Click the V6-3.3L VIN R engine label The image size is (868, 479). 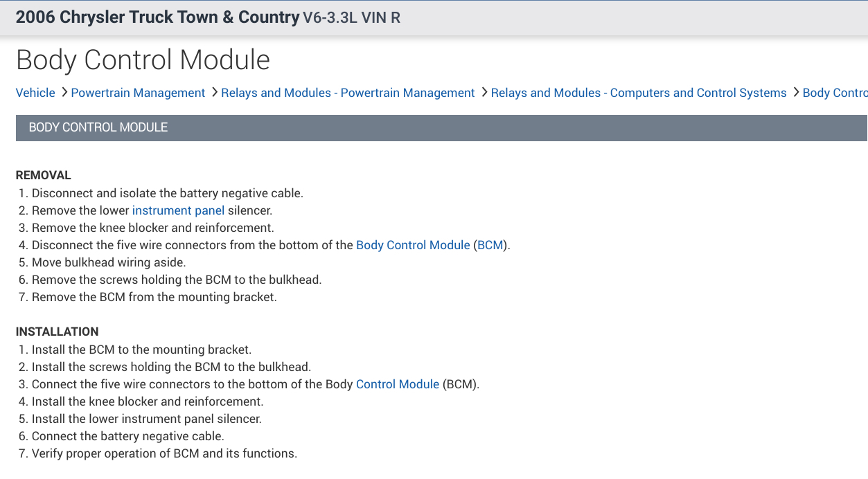pyautogui.click(x=352, y=18)
